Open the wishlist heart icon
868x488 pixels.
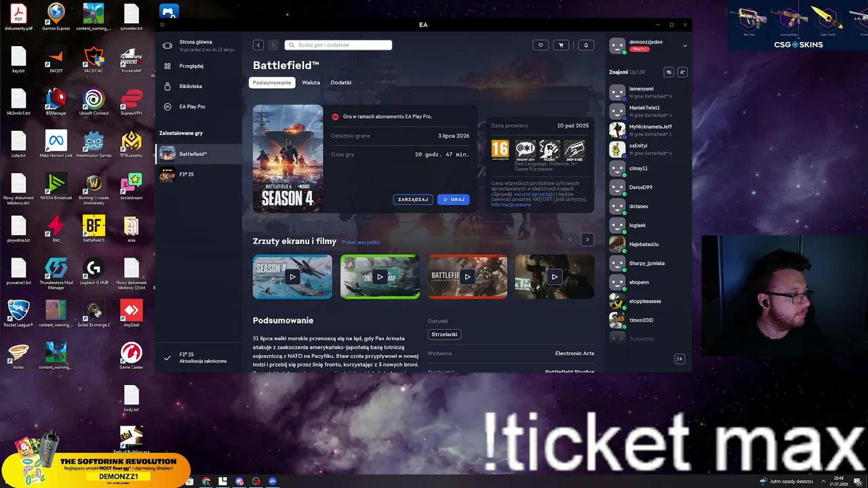pyautogui.click(x=540, y=45)
